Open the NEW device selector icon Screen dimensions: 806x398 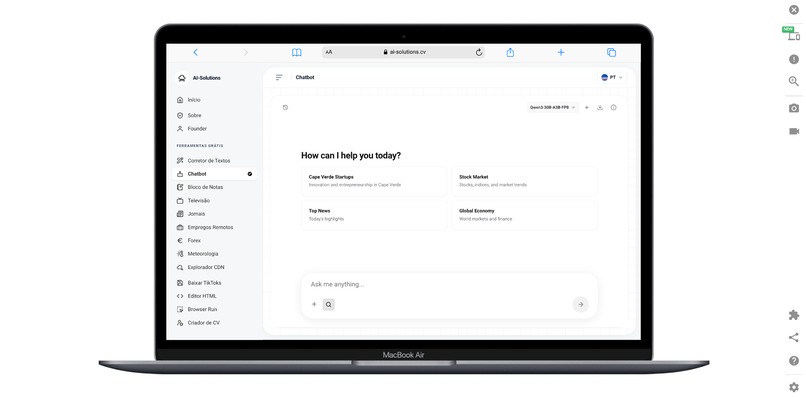794,35
